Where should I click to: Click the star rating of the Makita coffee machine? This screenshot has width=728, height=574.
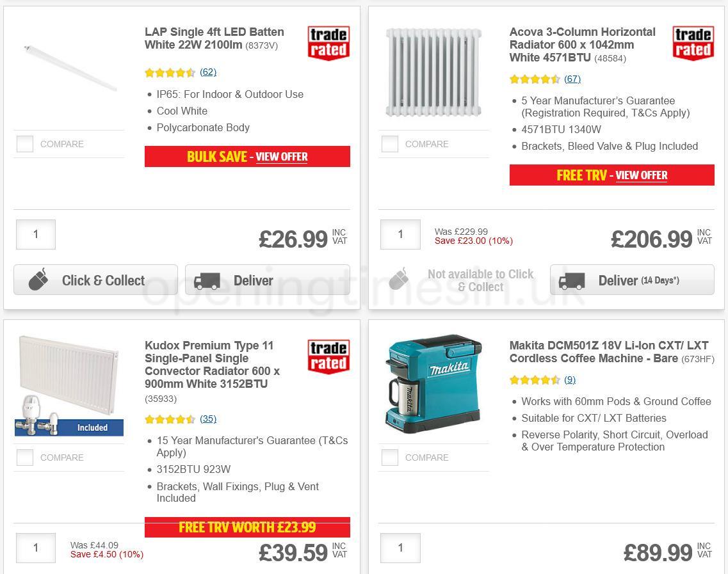pos(535,379)
